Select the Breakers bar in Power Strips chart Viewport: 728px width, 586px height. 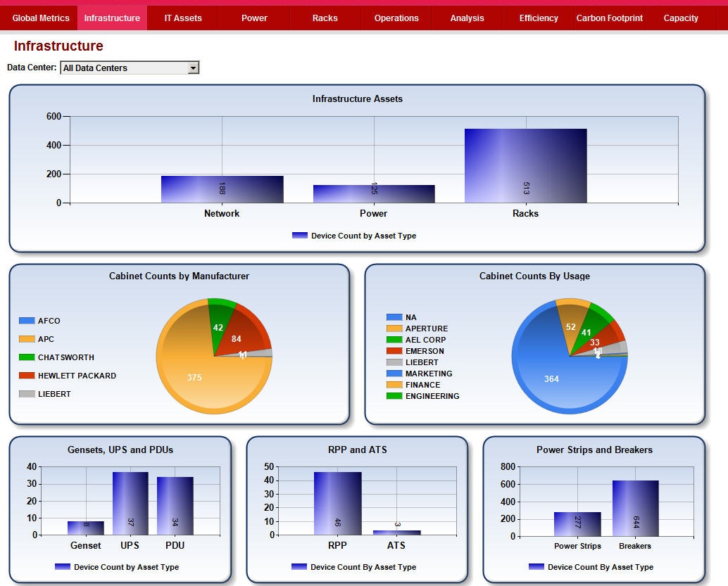(635, 508)
